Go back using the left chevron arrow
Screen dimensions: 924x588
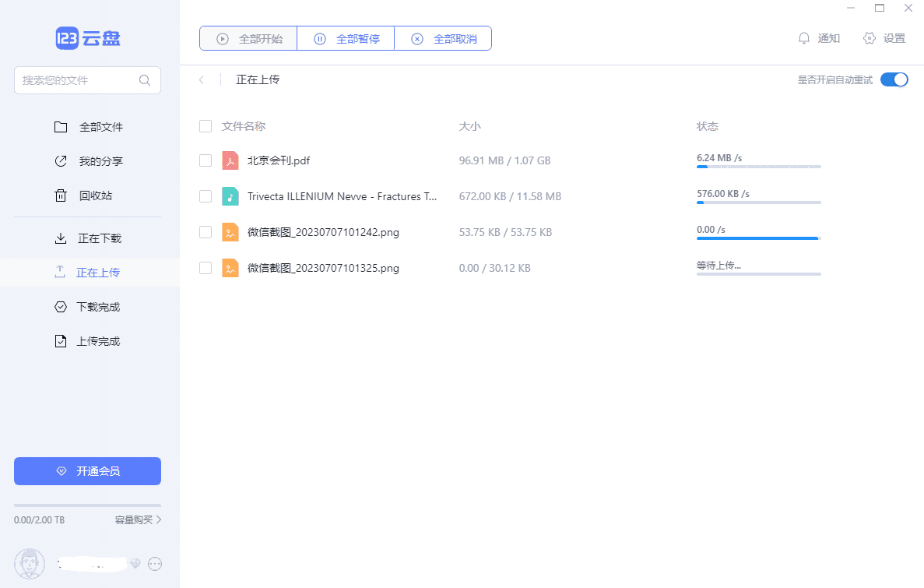(202, 79)
